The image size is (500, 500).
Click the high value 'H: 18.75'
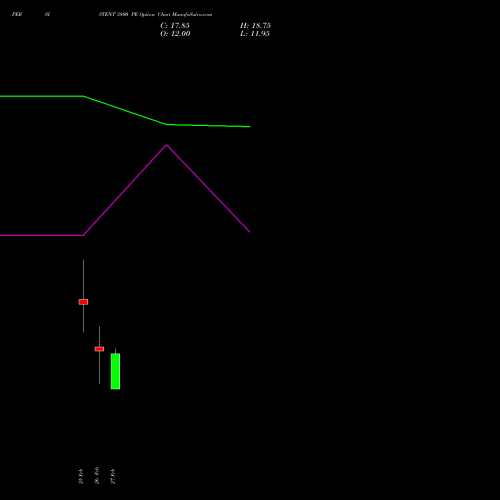[255, 26]
